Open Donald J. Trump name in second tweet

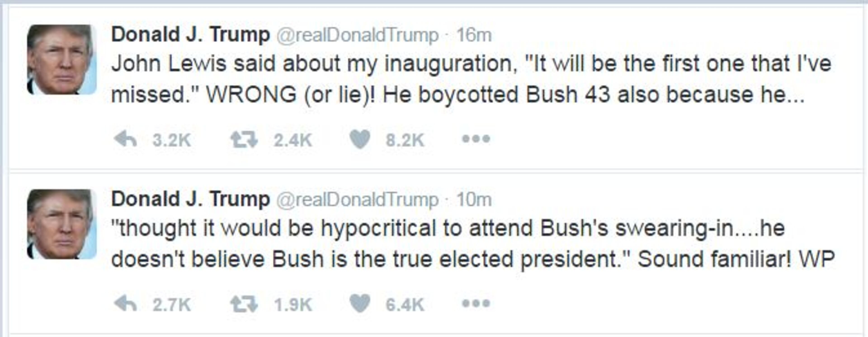190,199
